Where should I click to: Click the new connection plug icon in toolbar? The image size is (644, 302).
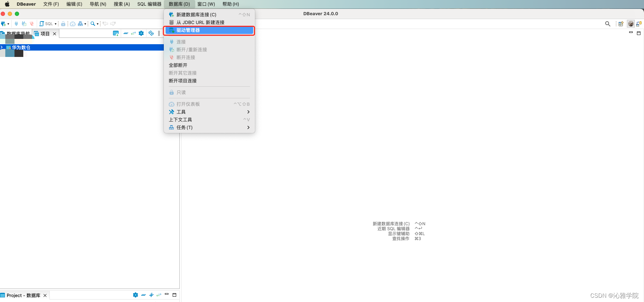[3, 24]
